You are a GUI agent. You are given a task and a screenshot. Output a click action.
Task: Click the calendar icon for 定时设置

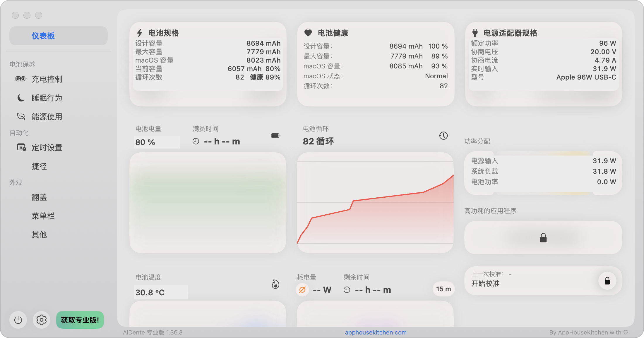[21, 147]
